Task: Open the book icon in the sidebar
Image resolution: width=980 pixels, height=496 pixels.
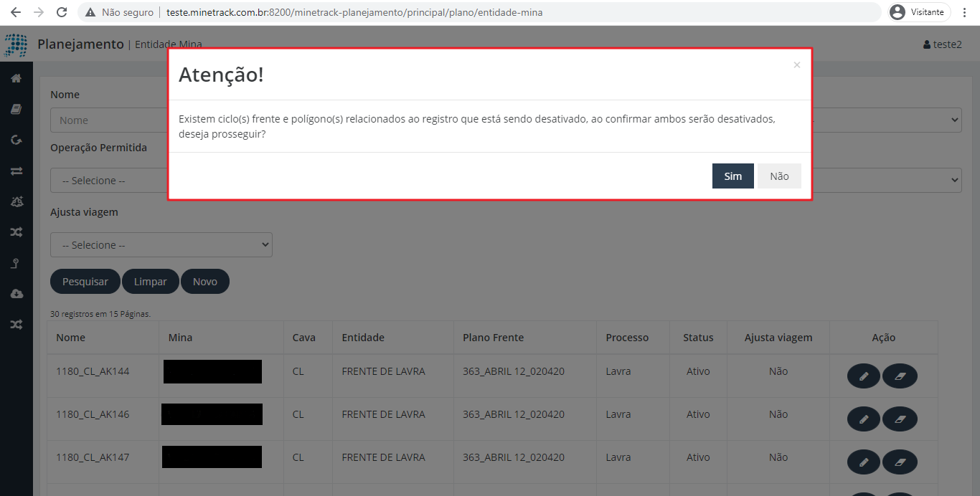Action: 16,110
